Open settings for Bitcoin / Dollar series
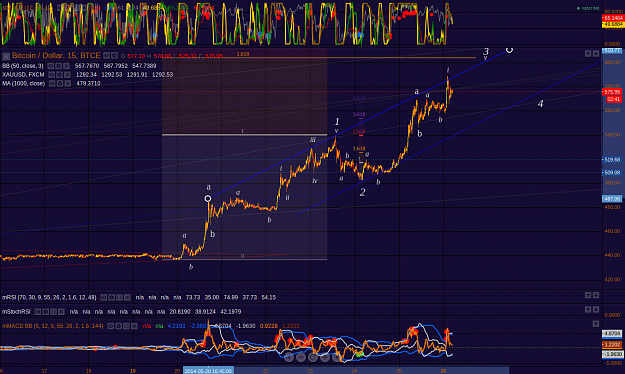 pos(114,56)
